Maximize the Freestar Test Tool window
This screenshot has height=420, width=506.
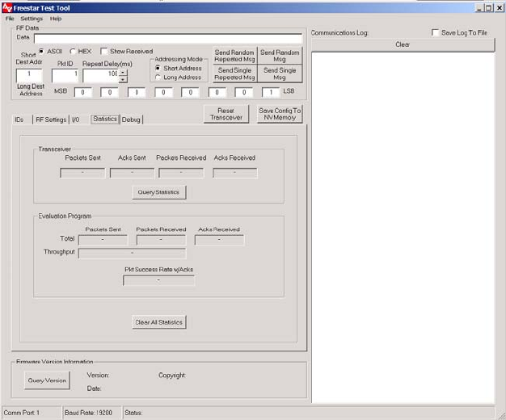[x=489, y=8]
